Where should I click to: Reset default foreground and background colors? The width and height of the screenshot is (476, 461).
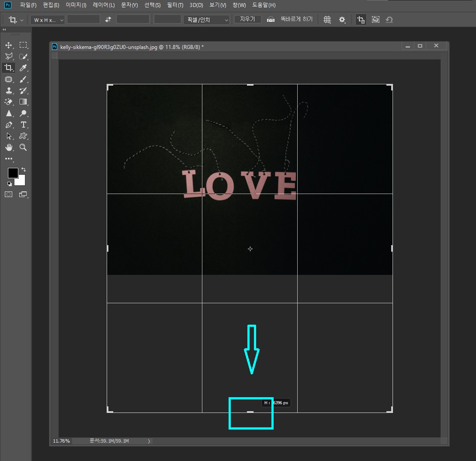point(10,184)
